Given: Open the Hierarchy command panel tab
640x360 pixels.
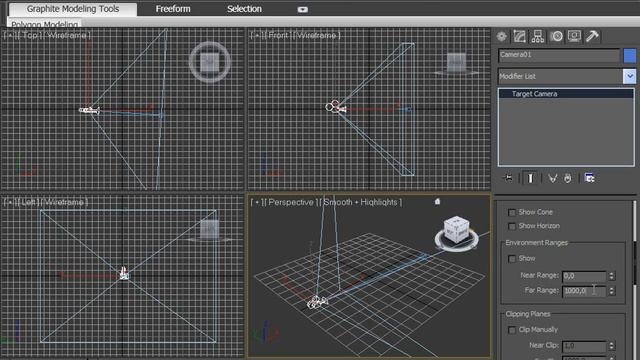Looking at the screenshot, I should 538,36.
